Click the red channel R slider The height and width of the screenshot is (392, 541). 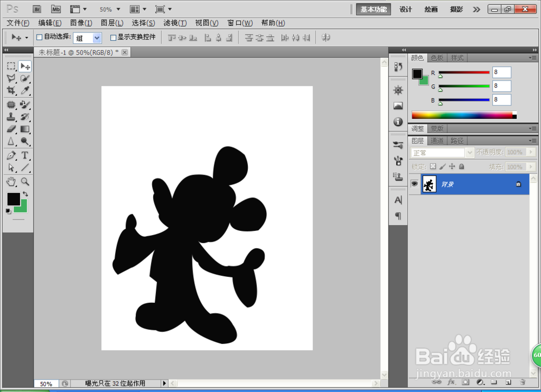[x=464, y=73]
